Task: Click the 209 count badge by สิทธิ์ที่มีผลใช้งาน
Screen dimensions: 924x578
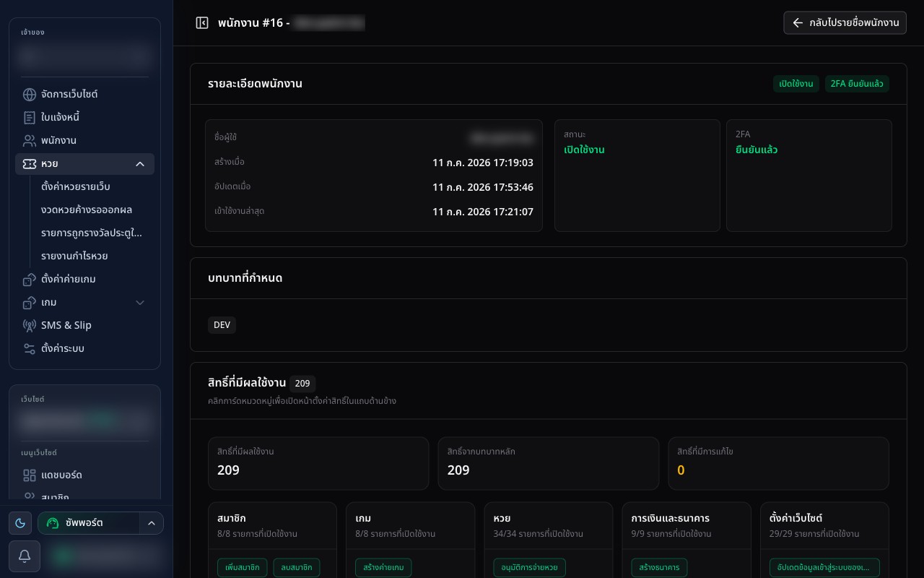Action: click(302, 384)
